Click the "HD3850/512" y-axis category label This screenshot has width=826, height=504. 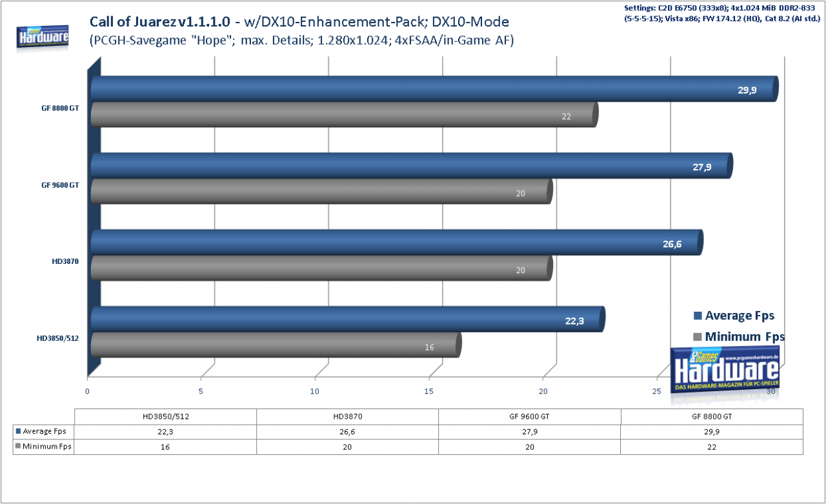click(x=58, y=338)
